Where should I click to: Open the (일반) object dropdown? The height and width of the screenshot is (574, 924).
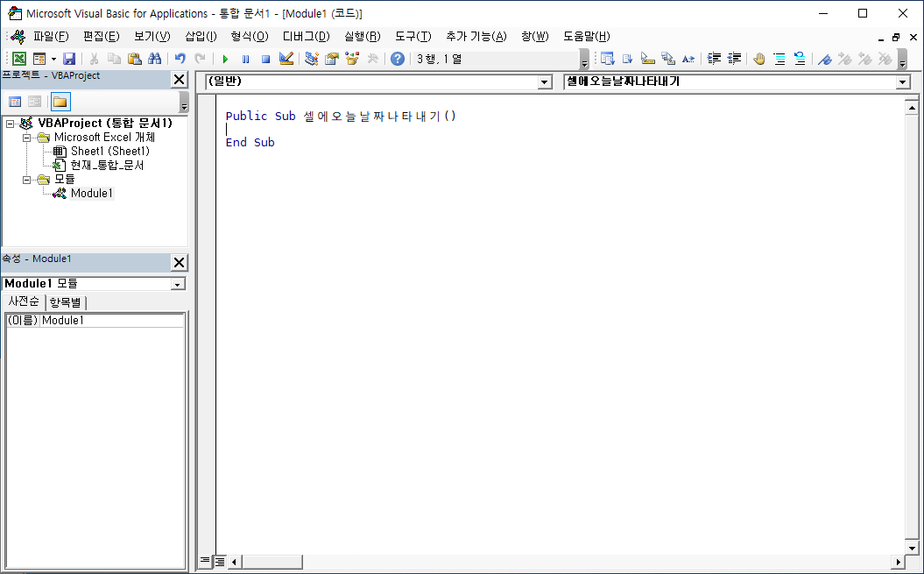[545, 82]
